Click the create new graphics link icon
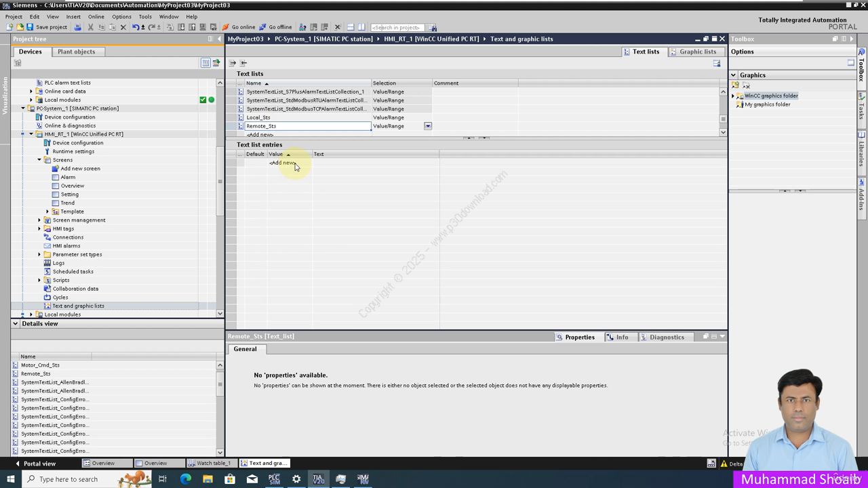Image resolution: width=868 pixels, height=488 pixels. pos(736,85)
